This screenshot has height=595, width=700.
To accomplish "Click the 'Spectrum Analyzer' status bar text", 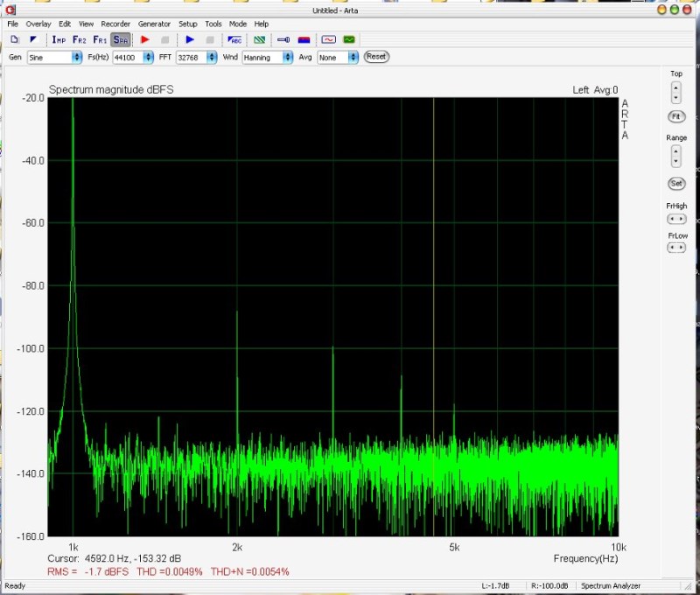I will tap(611, 586).
